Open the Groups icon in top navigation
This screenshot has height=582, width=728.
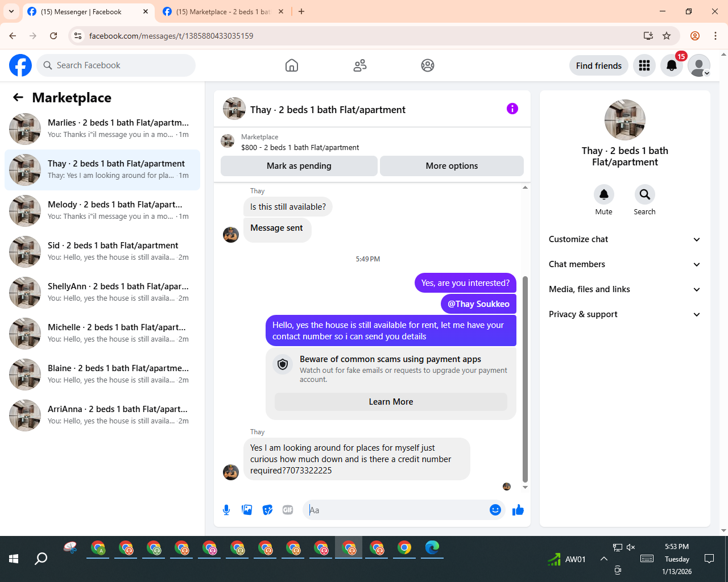[428, 65]
